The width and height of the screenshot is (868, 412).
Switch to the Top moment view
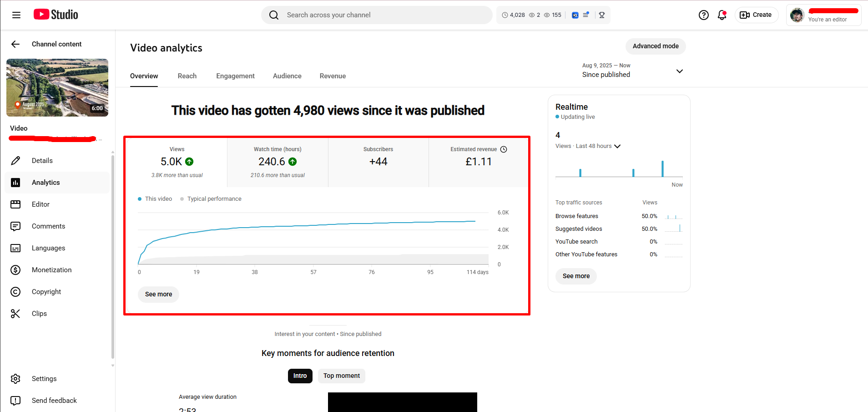(341, 376)
